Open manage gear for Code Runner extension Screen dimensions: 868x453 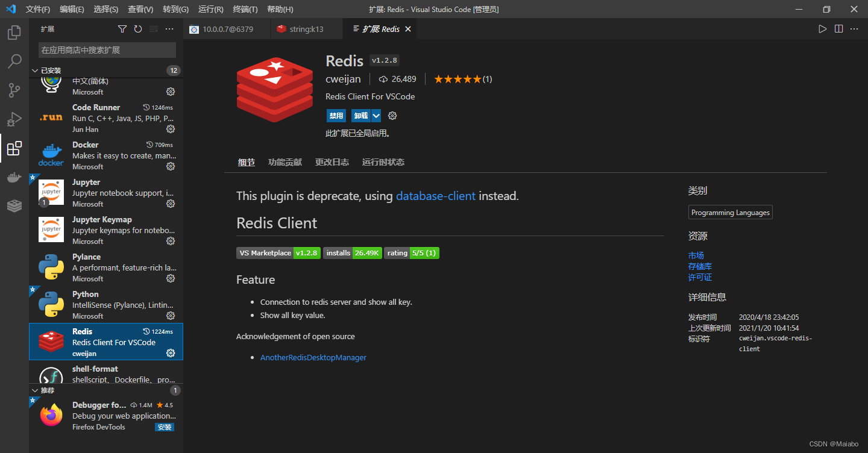(x=171, y=129)
